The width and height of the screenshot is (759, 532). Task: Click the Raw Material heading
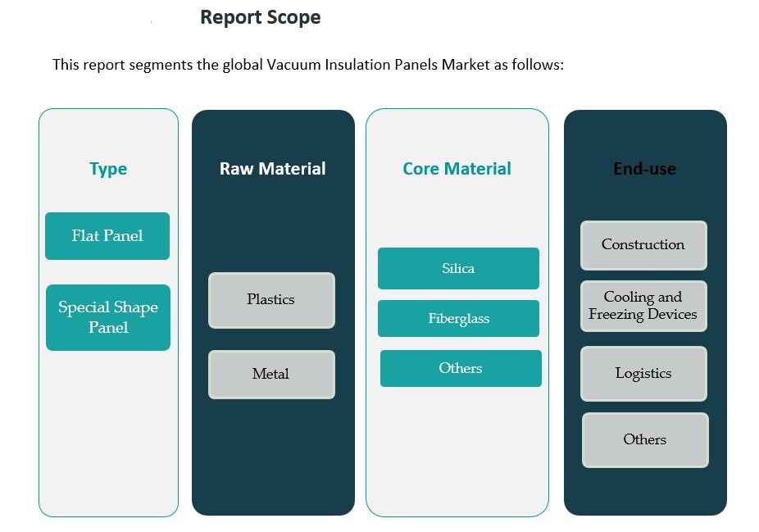point(273,169)
